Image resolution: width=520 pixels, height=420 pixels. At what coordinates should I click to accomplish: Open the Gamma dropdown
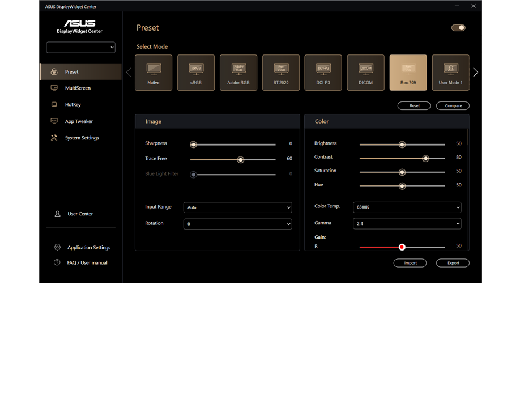(x=407, y=223)
